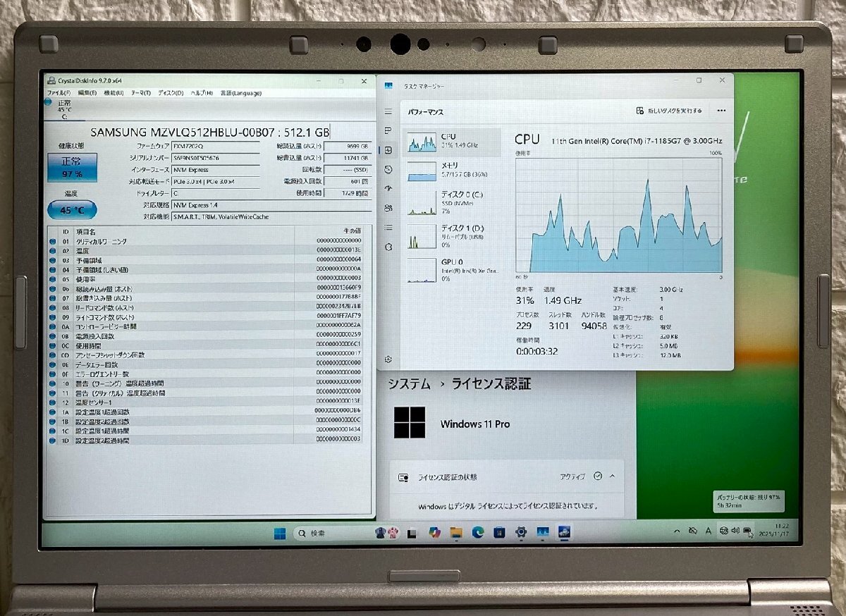Click the 11741 GB total writes value

[348, 158]
